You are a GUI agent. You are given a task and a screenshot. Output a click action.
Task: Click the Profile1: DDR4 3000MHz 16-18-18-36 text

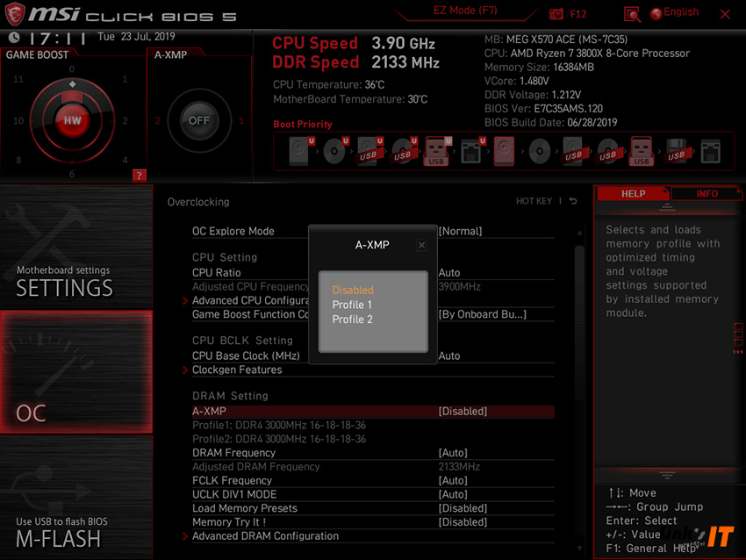coord(279,426)
